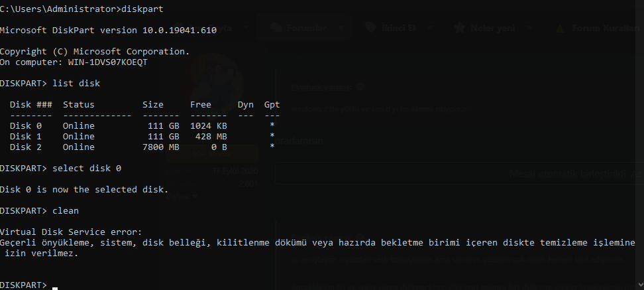Follow the 'Psyduck yazmış:' quote link
This screenshot has width=644, height=290.
coord(321,87)
